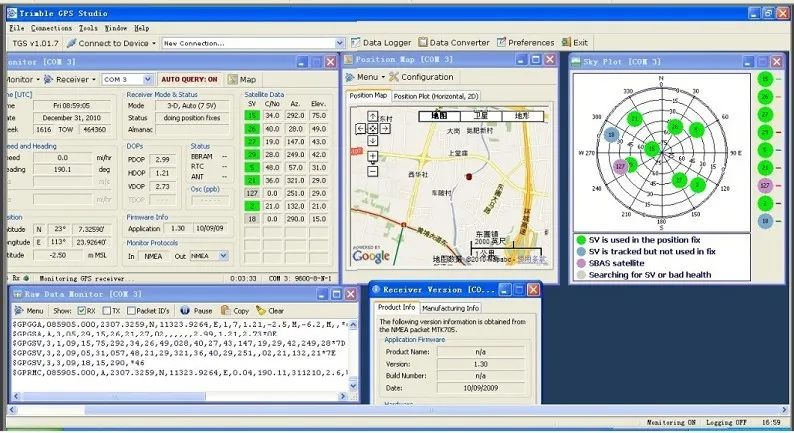Screen dimensions: 794x433
Task: Pause the raw data monitor
Action: (201, 311)
